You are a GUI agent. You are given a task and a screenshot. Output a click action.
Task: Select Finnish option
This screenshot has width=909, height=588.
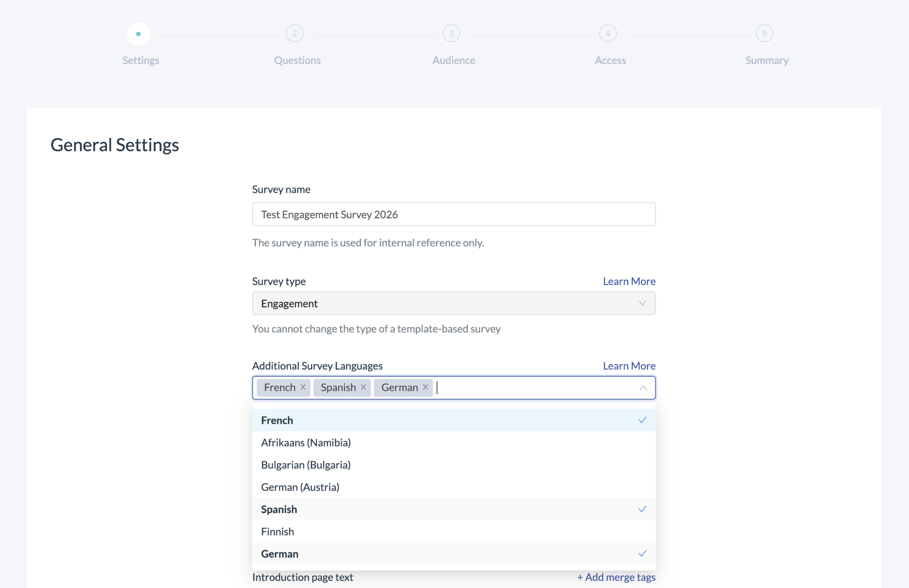coord(454,532)
